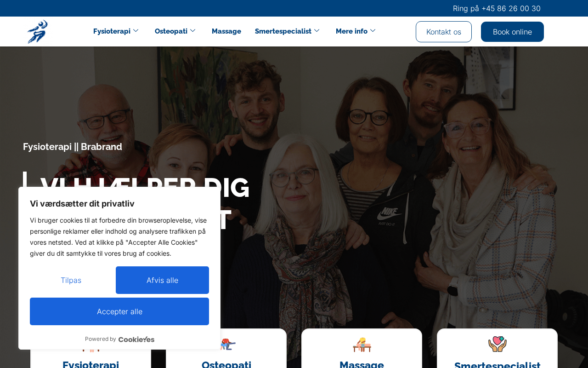Expand the Osteopati menu chevron

tap(192, 31)
